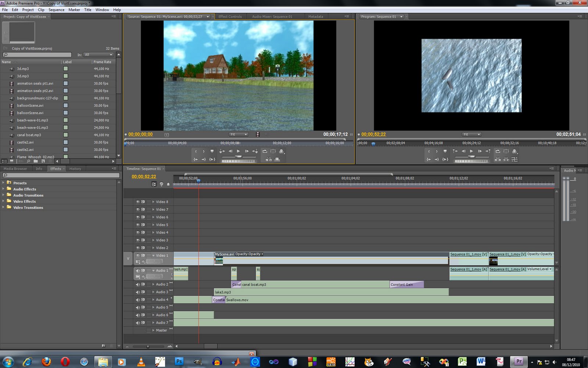588x368 pixels.
Task: Select the castle2.avi item in Project panel
Action: [25, 142]
